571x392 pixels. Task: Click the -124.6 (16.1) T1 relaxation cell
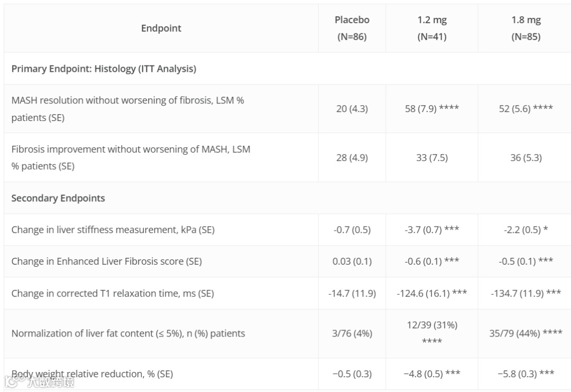click(x=431, y=293)
